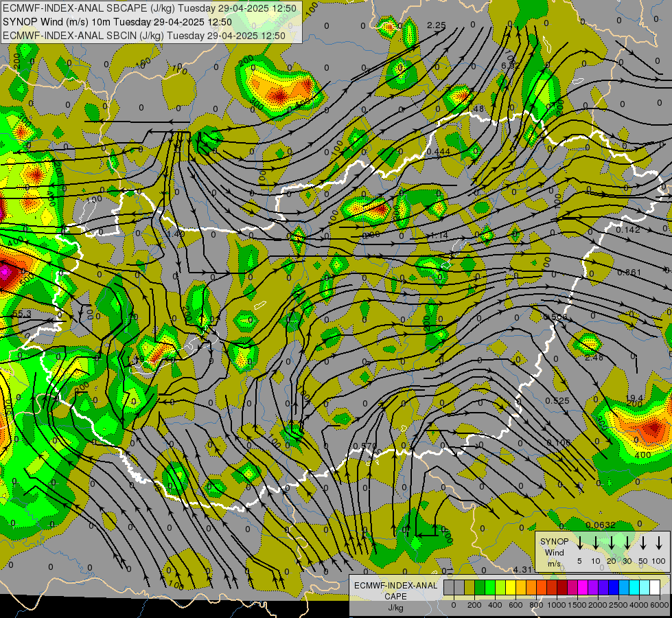Click the 'm/s' unit label in wind legend

[x=554, y=564]
